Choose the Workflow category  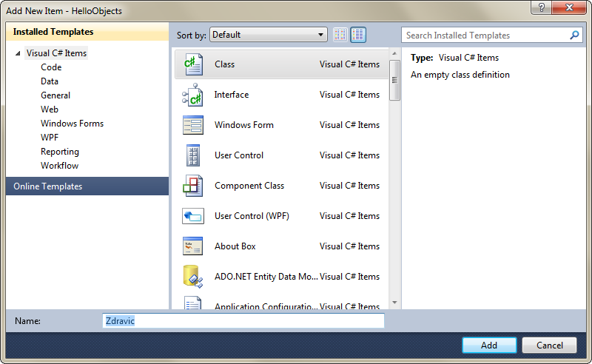(x=60, y=166)
